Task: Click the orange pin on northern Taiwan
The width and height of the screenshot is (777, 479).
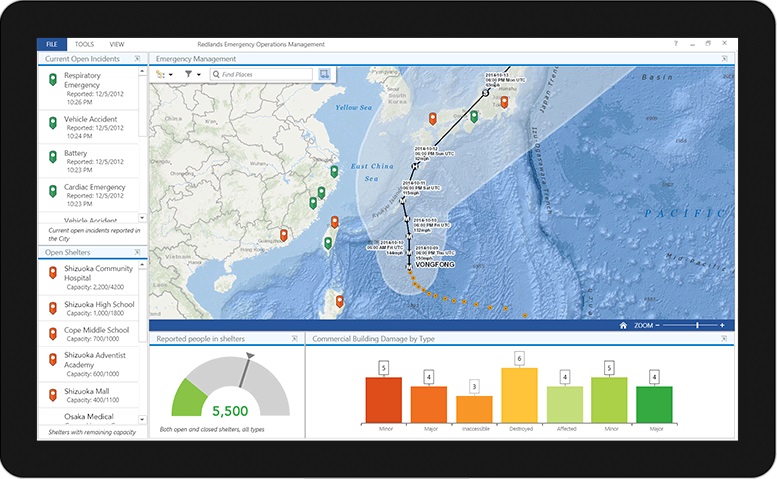Action: point(334,222)
